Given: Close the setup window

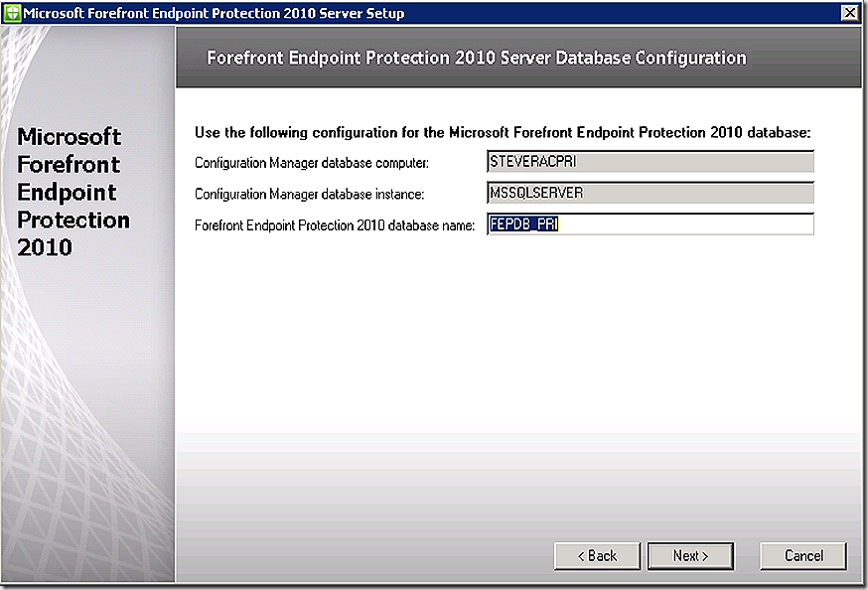Looking at the screenshot, I should pos(850,12).
